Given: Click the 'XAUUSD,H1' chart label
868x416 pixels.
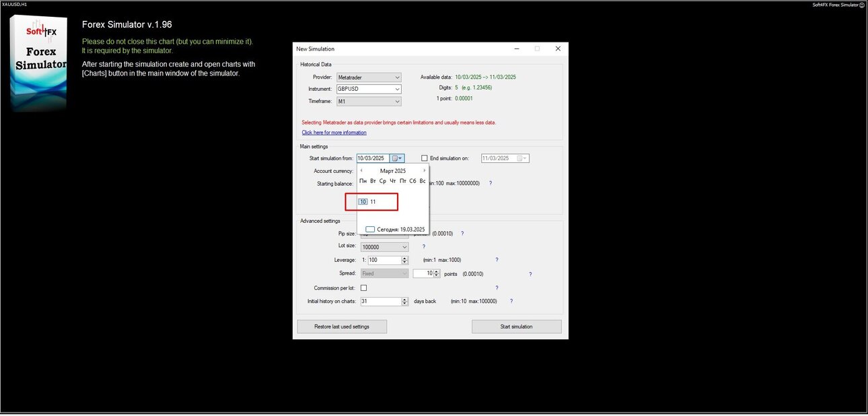Looking at the screenshot, I should click(x=13, y=4).
